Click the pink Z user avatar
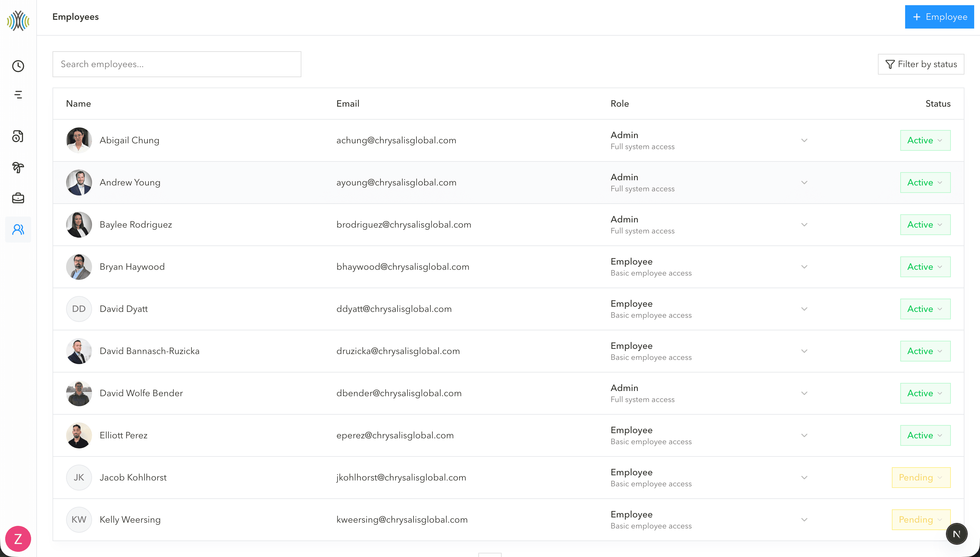 point(18,539)
